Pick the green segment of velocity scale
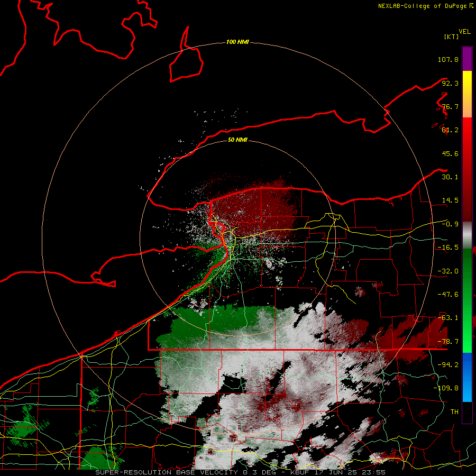The height and width of the screenshot is (476, 476). (467, 300)
